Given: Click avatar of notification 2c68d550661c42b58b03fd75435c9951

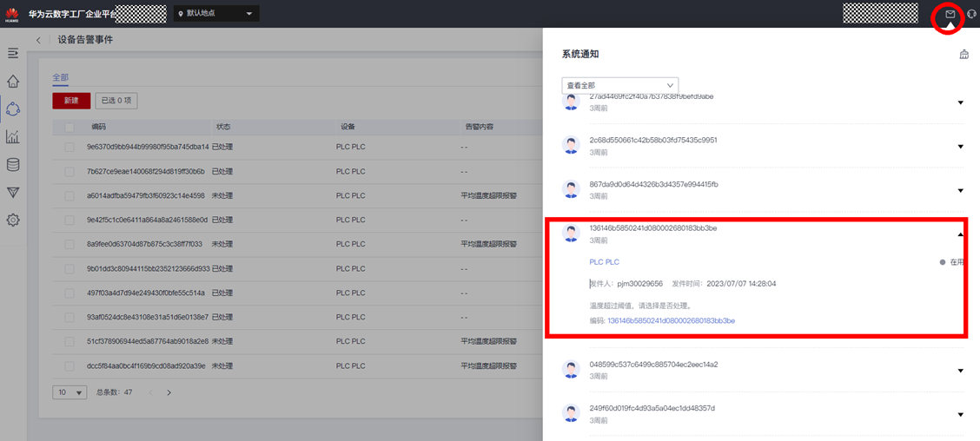Looking at the screenshot, I should 571,146.
